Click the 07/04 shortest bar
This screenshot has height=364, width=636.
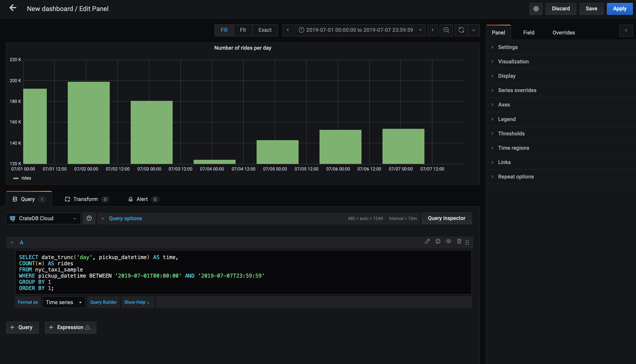click(x=214, y=162)
